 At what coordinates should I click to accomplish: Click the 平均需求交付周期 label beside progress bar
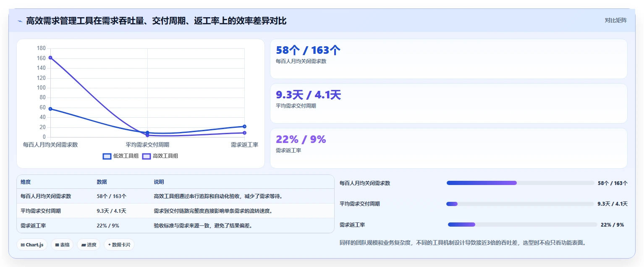coord(360,204)
